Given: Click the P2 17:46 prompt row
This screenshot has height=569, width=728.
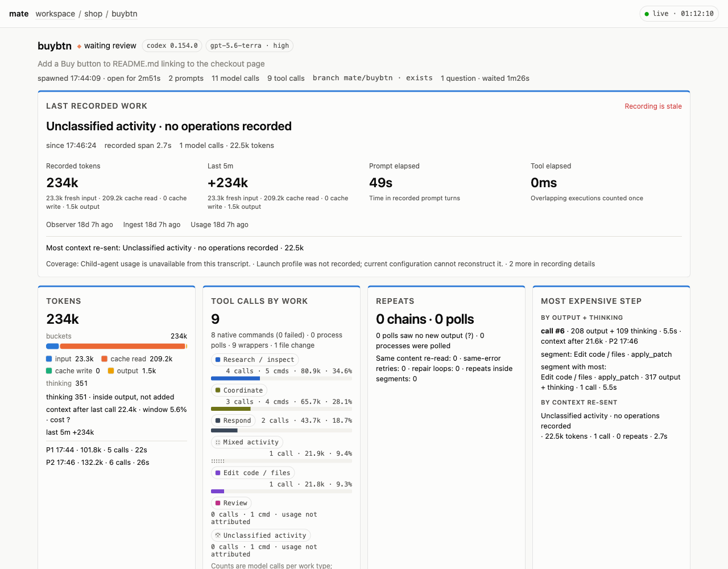Looking at the screenshot, I should click(x=98, y=463).
